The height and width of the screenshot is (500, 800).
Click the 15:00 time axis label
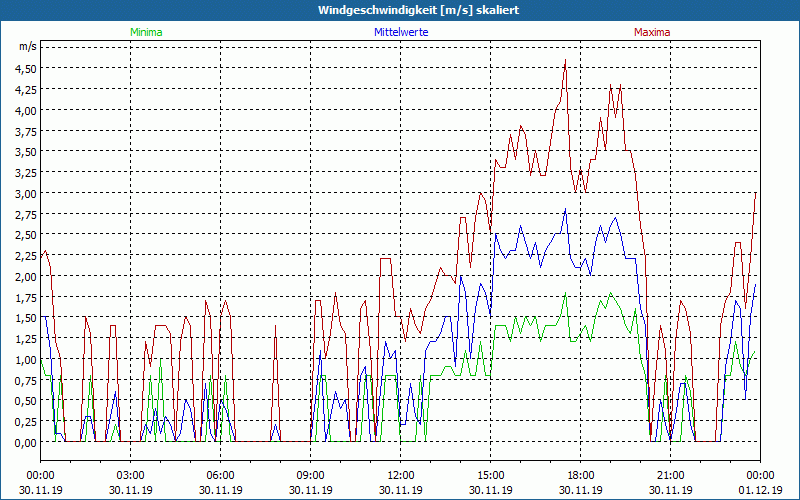[x=490, y=476]
